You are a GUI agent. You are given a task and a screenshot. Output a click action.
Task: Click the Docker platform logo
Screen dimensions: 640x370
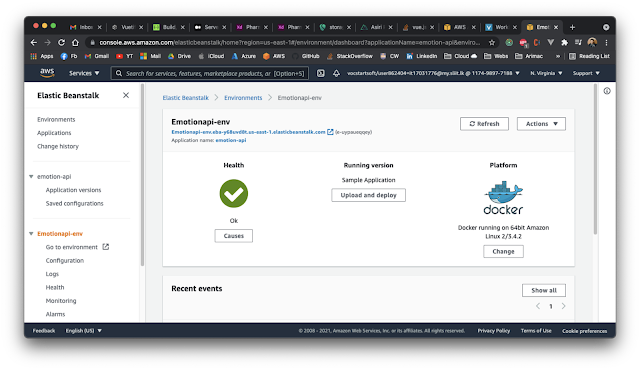pyautogui.click(x=503, y=198)
